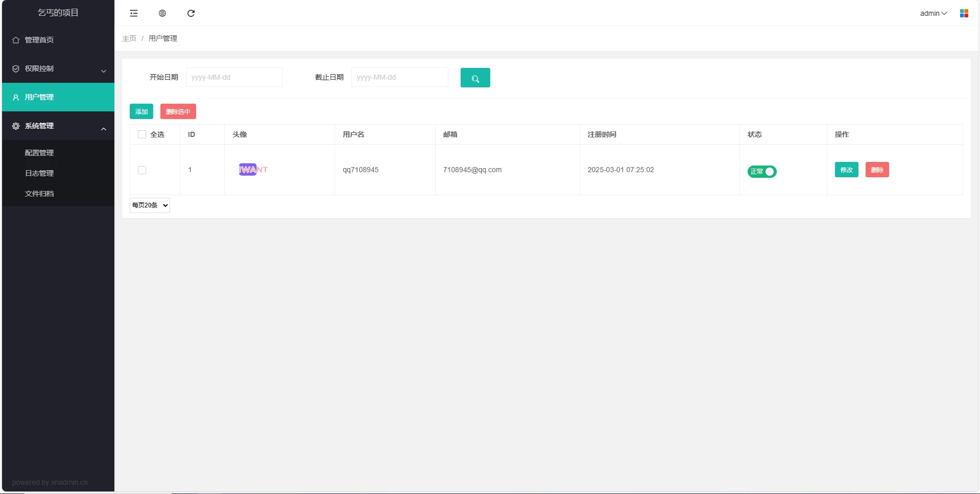
Task: Open the 每页20条 page size dropdown
Action: (150, 205)
